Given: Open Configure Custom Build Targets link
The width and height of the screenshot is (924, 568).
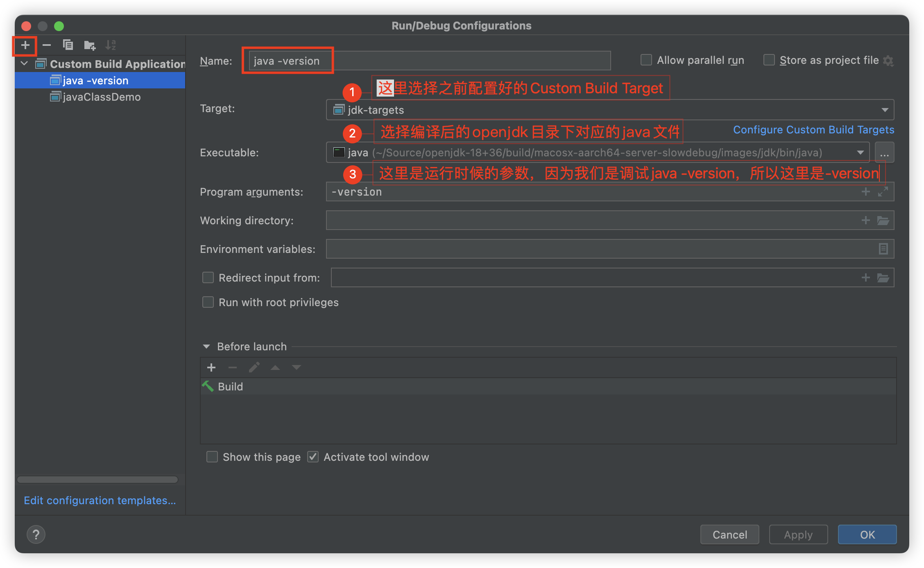Looking at the screenshot, I should pos(813,130).
